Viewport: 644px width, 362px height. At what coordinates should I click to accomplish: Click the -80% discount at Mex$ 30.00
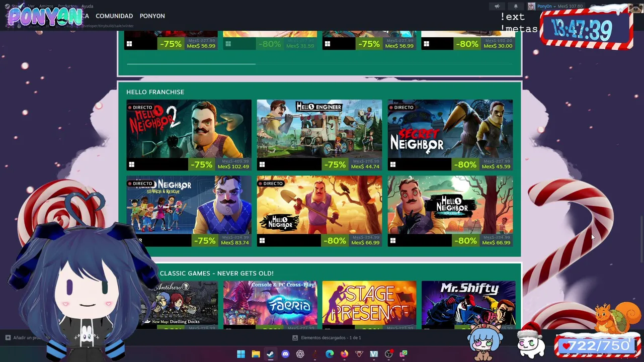(467, 44)
